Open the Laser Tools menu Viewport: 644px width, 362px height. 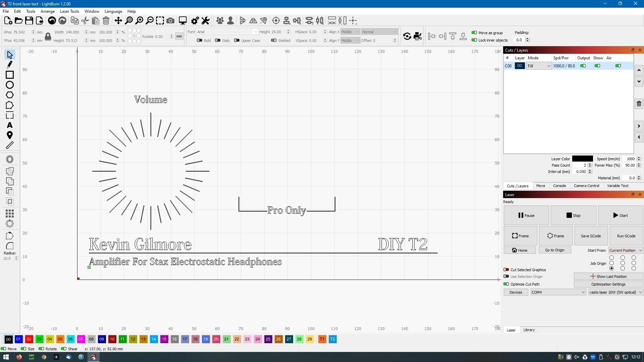pos(69,11)
